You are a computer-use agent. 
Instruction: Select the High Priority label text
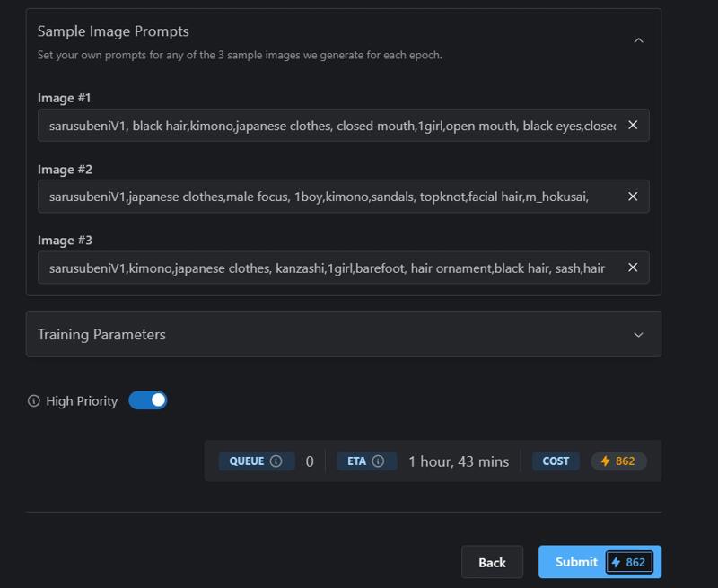(82, 401)
